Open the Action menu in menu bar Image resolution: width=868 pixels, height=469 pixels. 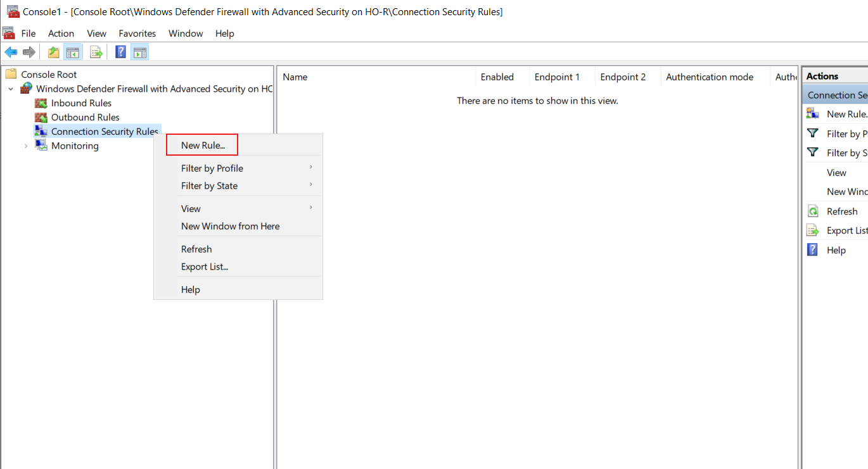pyautogui.click(x=61, y=34)
